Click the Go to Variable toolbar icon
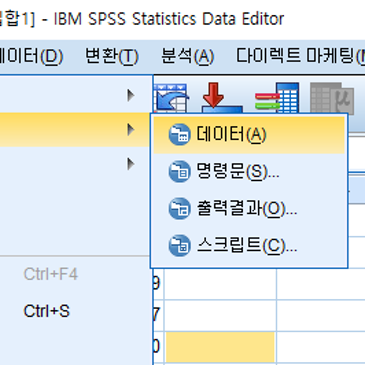 click(x=277, y=98)
